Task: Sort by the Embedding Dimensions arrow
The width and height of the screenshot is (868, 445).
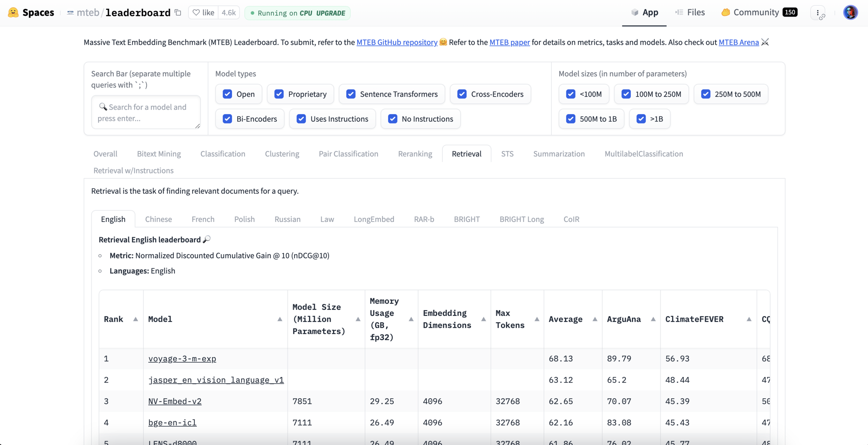Action: [483, 319]
